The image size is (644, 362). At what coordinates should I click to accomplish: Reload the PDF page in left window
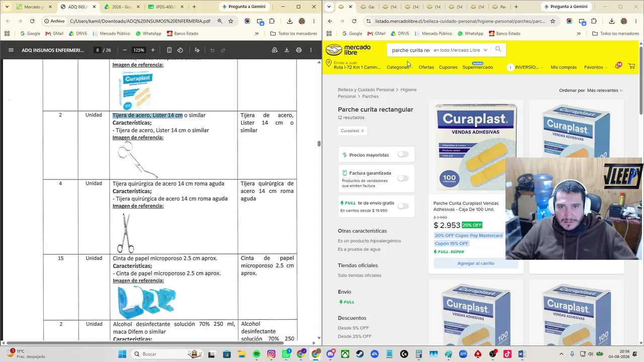pyautogui.click(x=32, y=21)
